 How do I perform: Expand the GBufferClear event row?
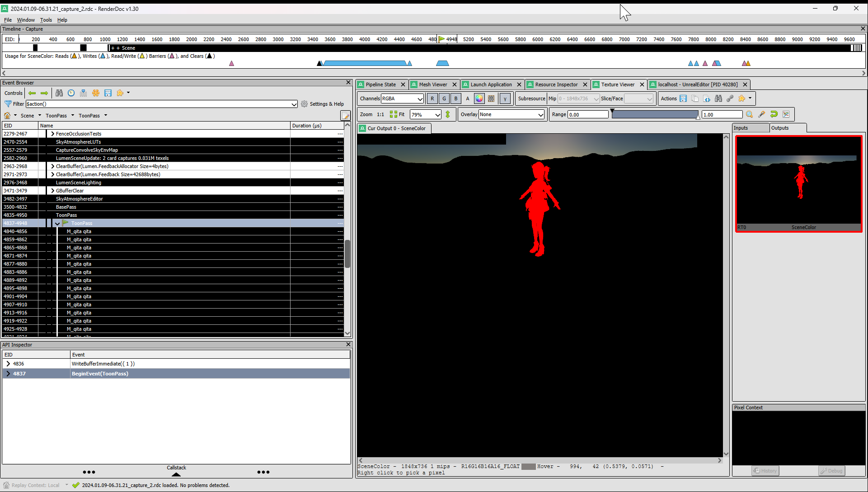click(x=53, y=191)
